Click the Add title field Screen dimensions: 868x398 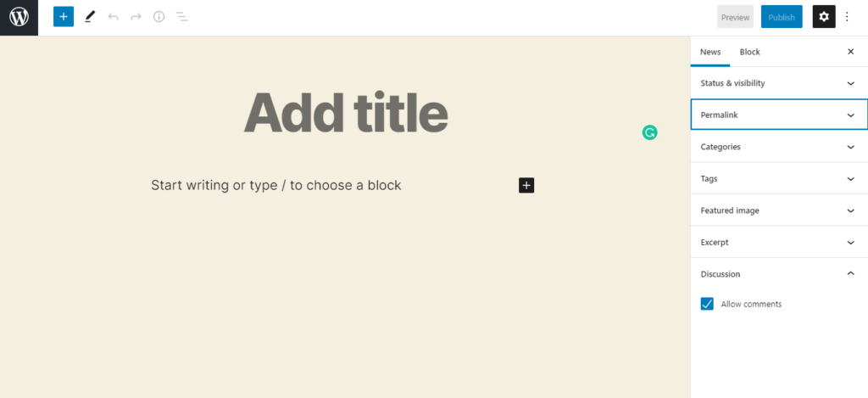coord(346,113)
